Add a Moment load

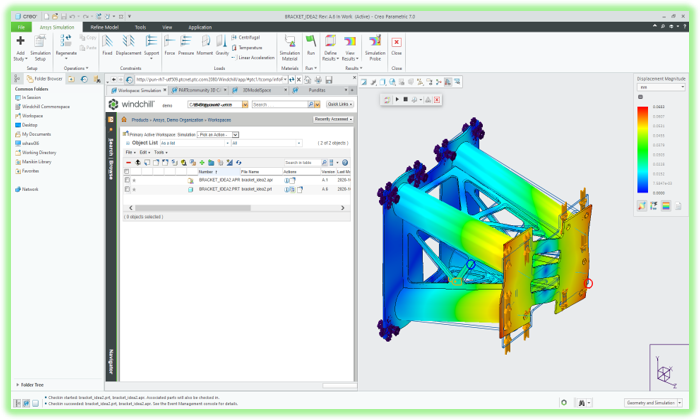[205, 45]
